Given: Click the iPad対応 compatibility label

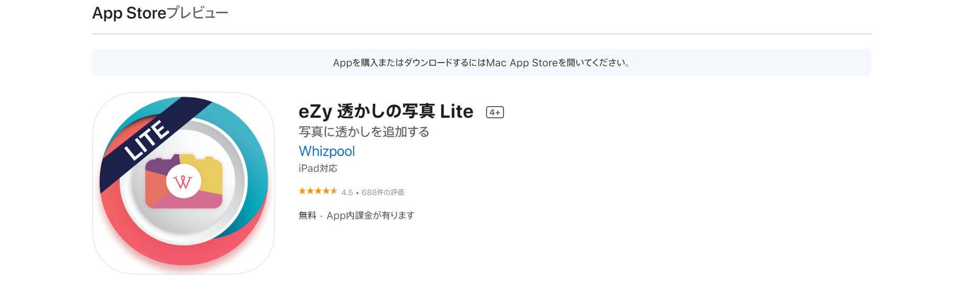Looking at the screenshot, I should (317, 168).
